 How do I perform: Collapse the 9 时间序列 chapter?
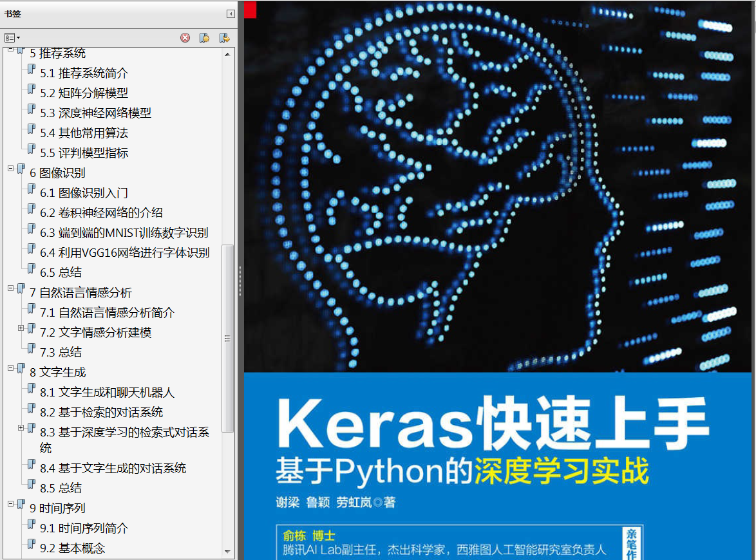click(10, 503)
